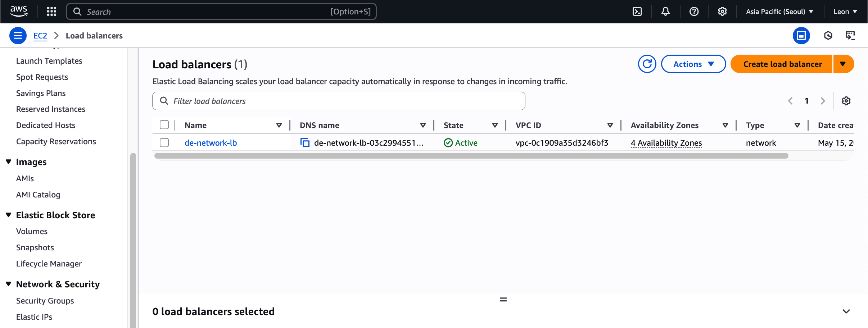
Task: Focus the top AWS Search box
Action: (x=221, y=12)
